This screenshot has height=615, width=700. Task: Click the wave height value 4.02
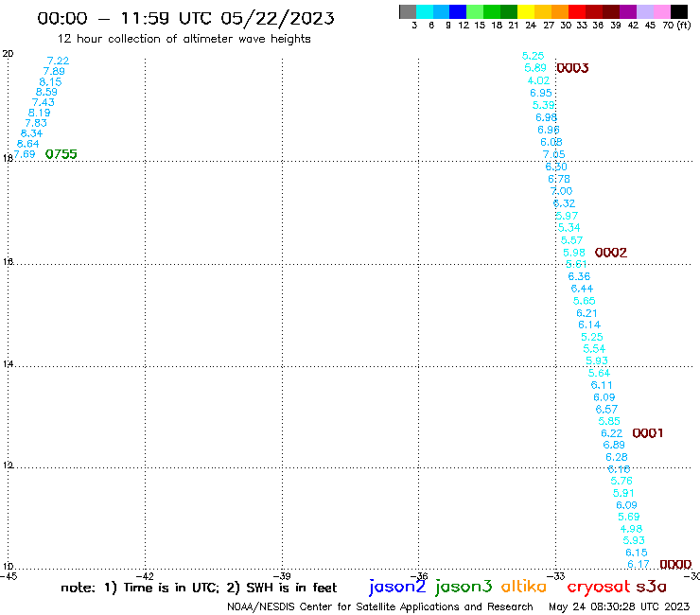pyautogui.click(x=538, y=80)
